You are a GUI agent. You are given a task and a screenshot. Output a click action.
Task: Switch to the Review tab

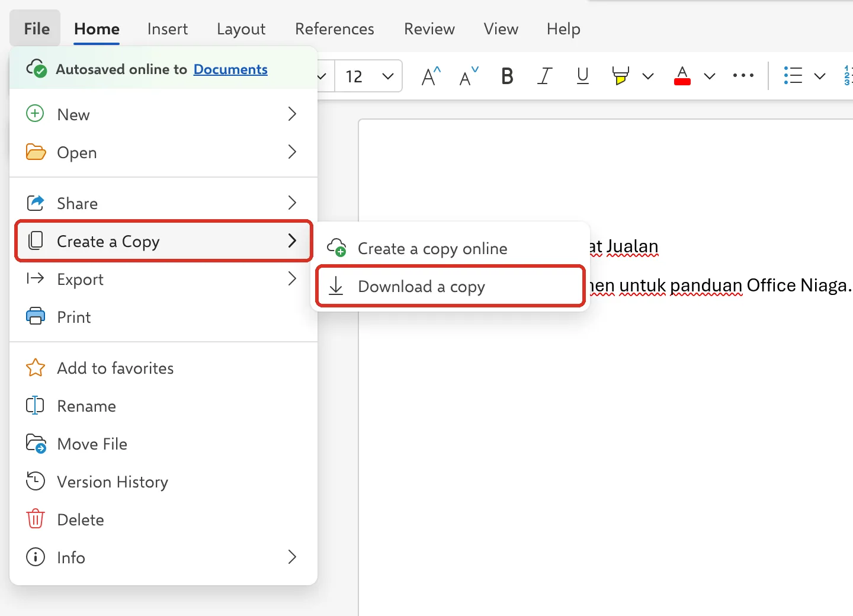(x=429, y=28)
